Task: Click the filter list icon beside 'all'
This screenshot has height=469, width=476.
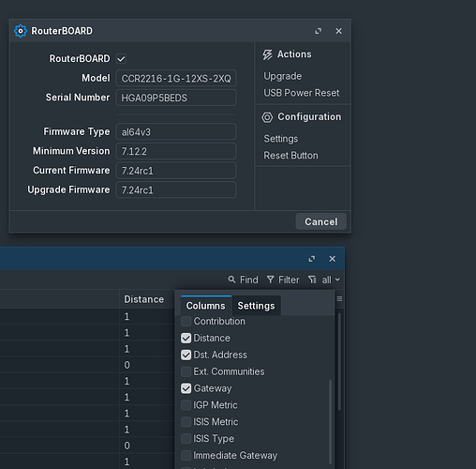Action: [312, 280]
